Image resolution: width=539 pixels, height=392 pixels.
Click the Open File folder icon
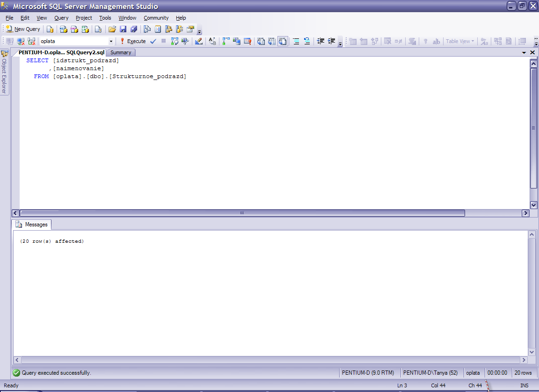112,29
